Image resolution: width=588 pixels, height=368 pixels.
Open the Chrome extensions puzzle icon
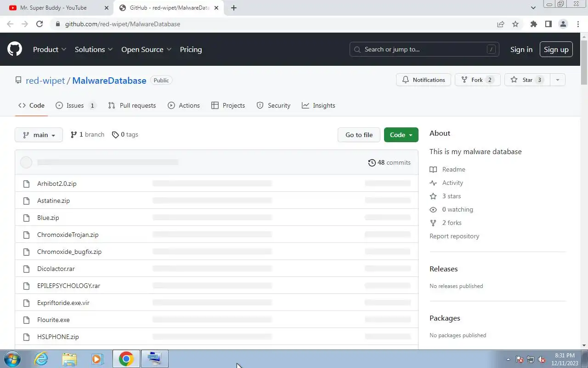click(x=533, y=24)
